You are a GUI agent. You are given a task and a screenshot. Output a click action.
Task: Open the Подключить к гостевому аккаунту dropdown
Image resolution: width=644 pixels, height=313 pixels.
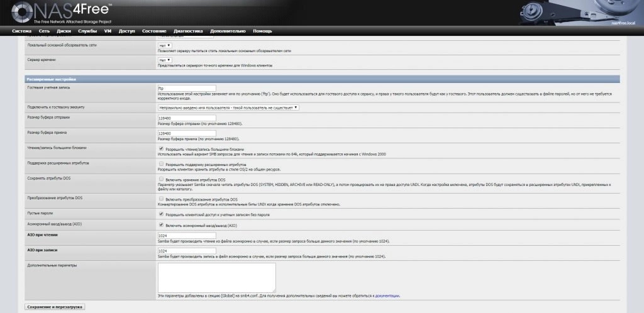(x=228, y=107)
